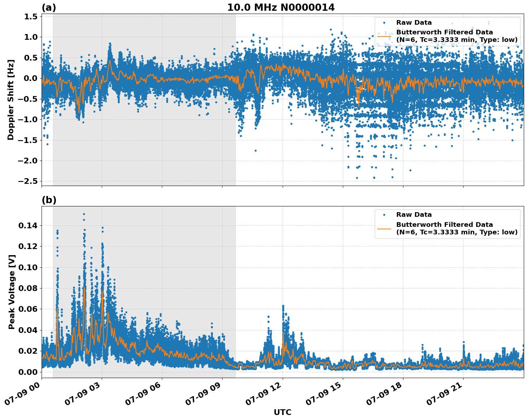Click the 07-09 00 tick label
The height and width of the screenshot is (420, 527).
tap(22, 394)
